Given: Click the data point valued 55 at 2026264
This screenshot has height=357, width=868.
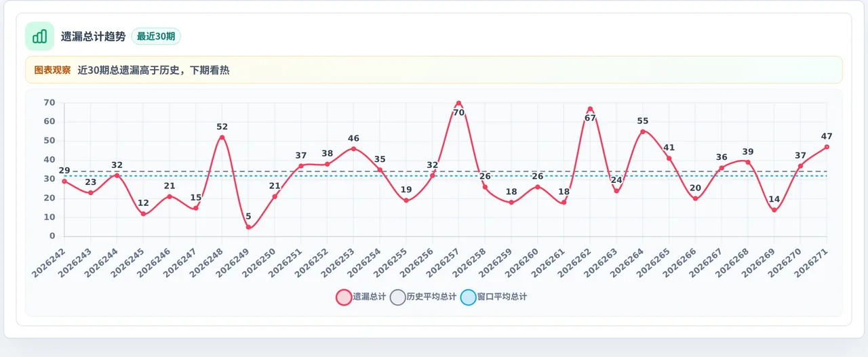Looking at the screenshot, I should (x=643, y=131).
